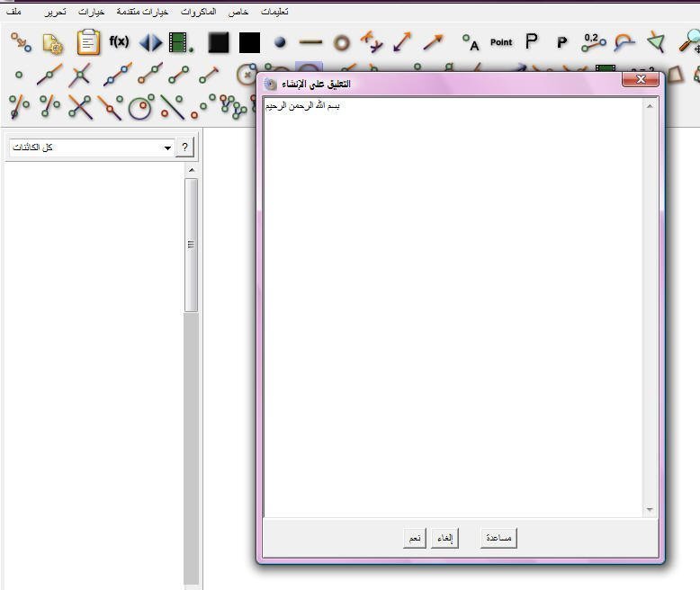Viewport: 700px width, 590px height.
Task: Click the clipboard construction comment icon
Action: pyautogui.click(x=88, y=42)
